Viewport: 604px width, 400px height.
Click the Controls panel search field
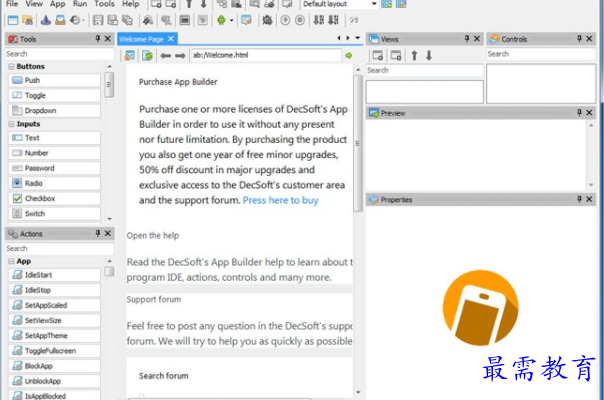(541, 54)
